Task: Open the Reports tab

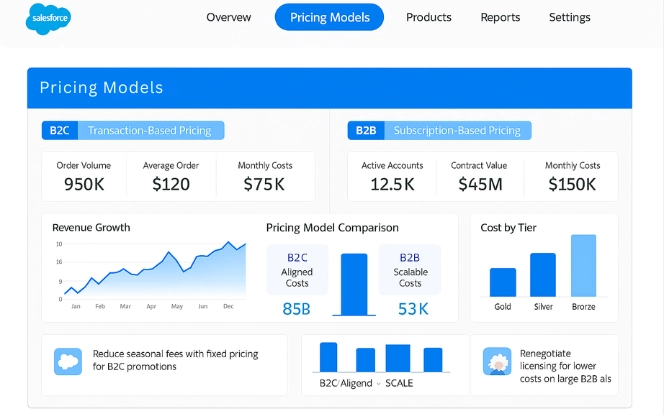Action: point(500,17)
